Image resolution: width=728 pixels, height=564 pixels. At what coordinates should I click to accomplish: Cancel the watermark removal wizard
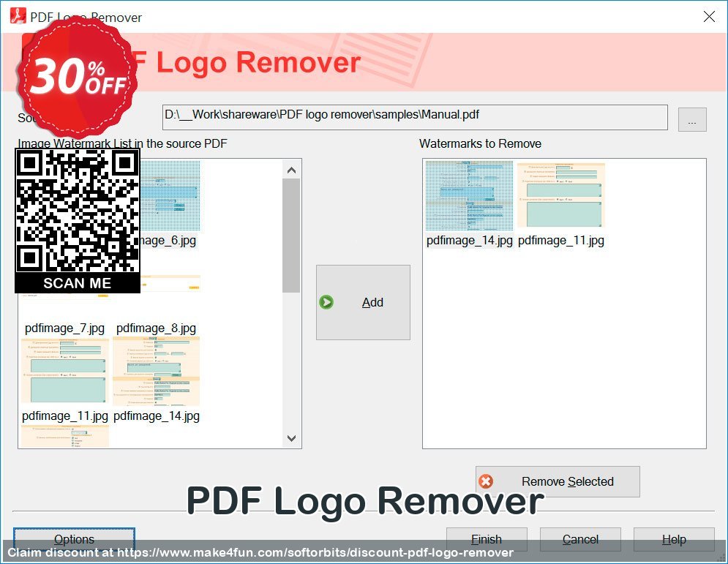pos(580,539)
